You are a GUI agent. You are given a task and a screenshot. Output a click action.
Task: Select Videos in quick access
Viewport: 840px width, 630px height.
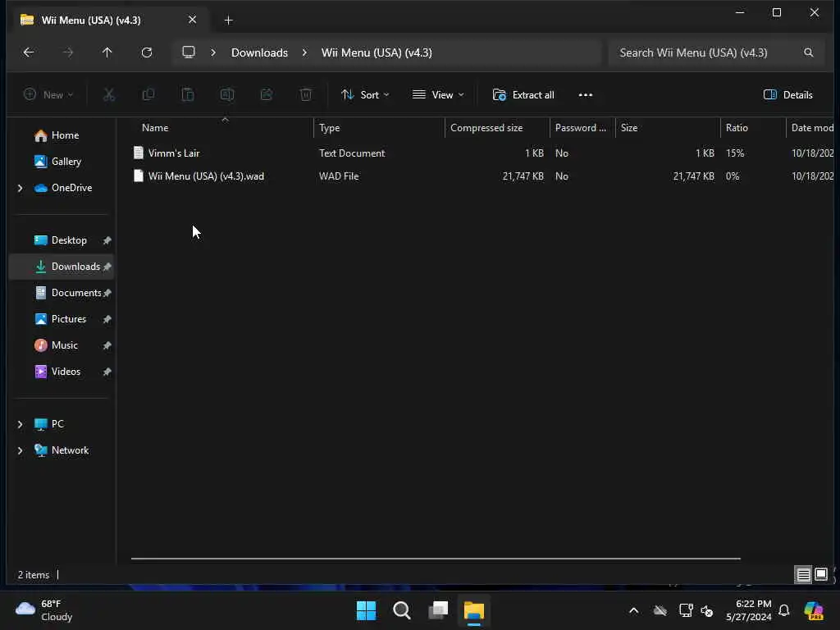61,372
